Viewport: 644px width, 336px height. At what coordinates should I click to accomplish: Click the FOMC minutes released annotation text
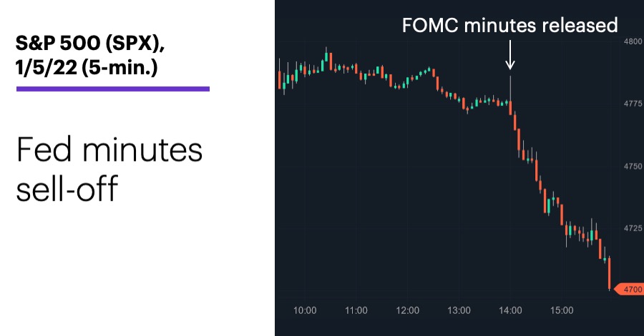pyautogui.click(x=509, y=25)
